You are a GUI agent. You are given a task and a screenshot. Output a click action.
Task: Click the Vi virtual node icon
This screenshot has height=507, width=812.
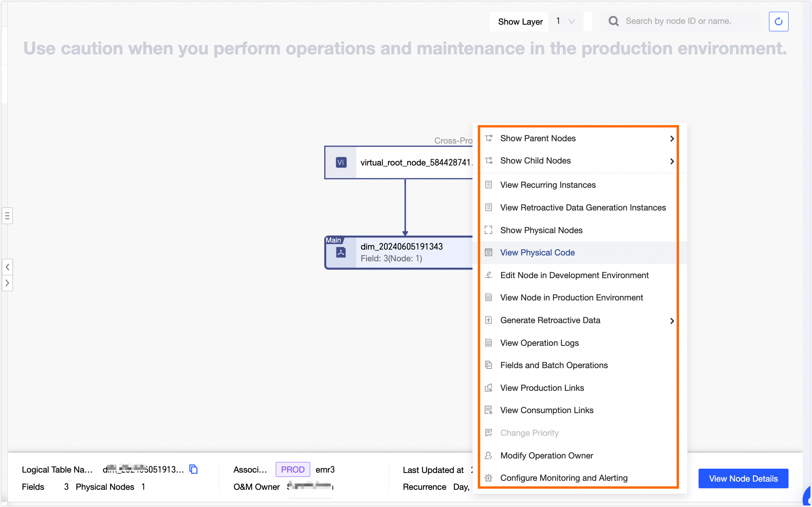(341, 162)
